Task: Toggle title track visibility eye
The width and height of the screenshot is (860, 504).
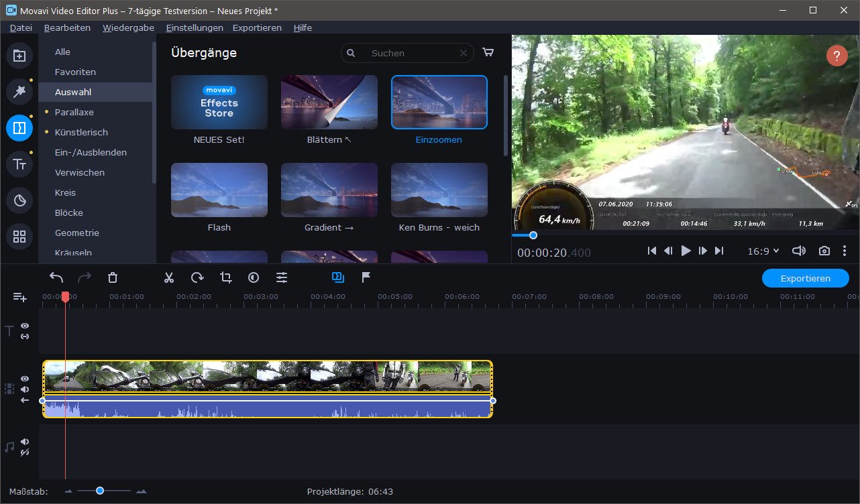Action: (25, 326)
